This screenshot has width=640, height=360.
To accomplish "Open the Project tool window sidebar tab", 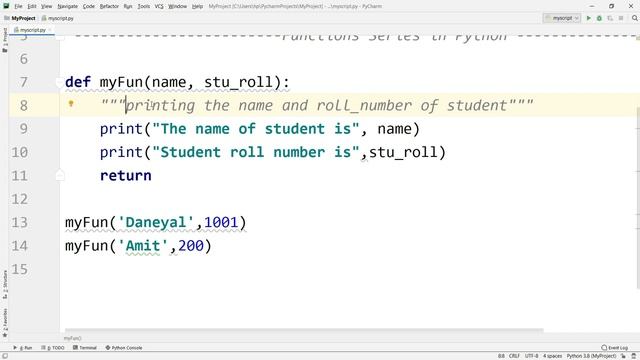I will 4,40.
